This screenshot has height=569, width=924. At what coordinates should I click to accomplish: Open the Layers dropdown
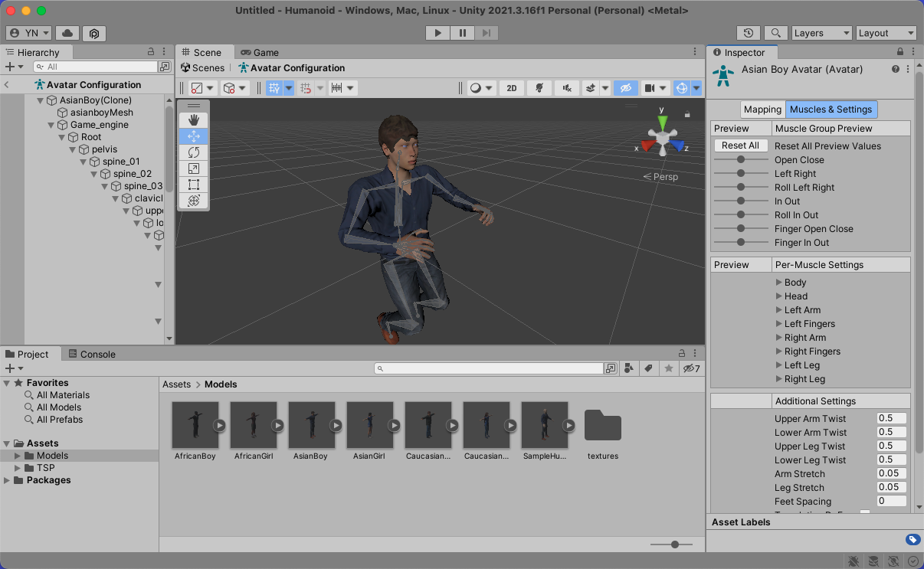coord(821,33)
